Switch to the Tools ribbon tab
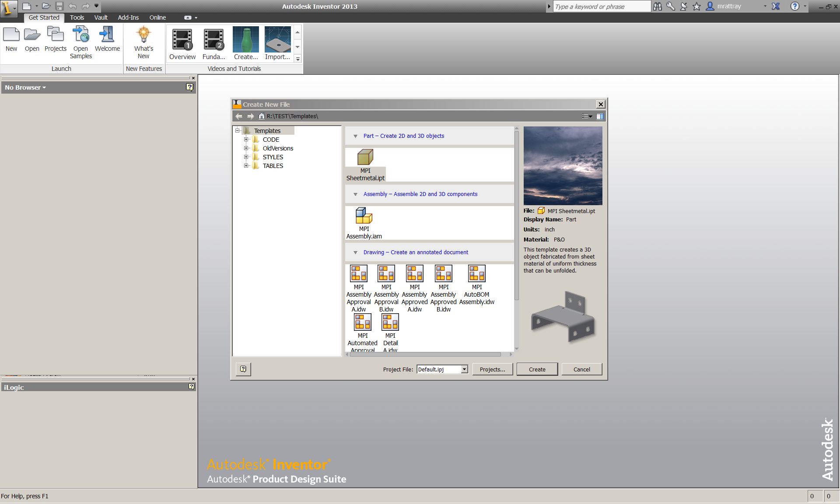Viewport: 840px width, 504px height. (77, 17)
